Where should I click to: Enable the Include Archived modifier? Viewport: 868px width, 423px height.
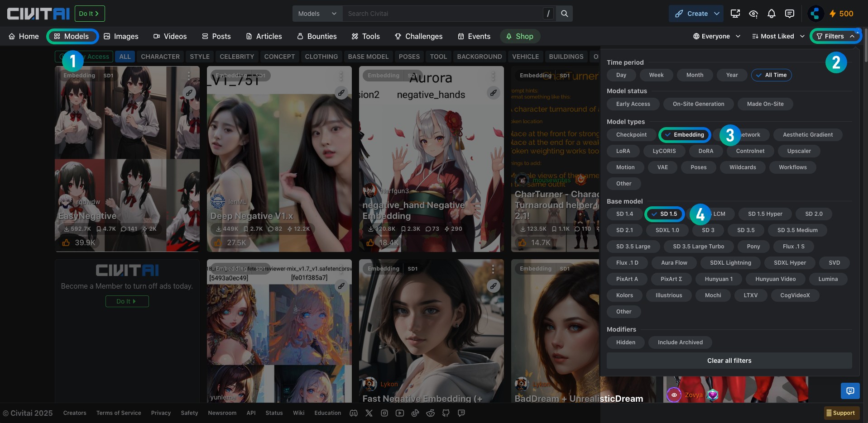pyautogui.click(x=680, y=342)
